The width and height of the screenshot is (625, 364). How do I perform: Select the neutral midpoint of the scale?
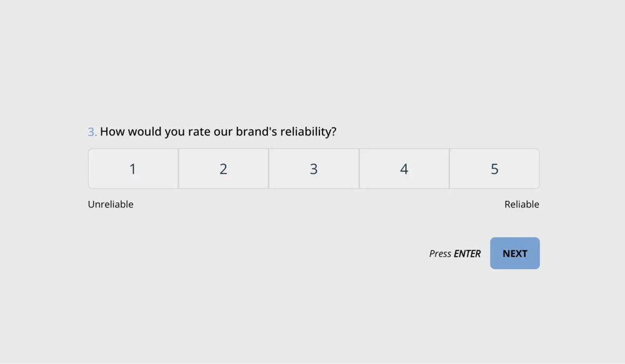[x=314, y=169]
